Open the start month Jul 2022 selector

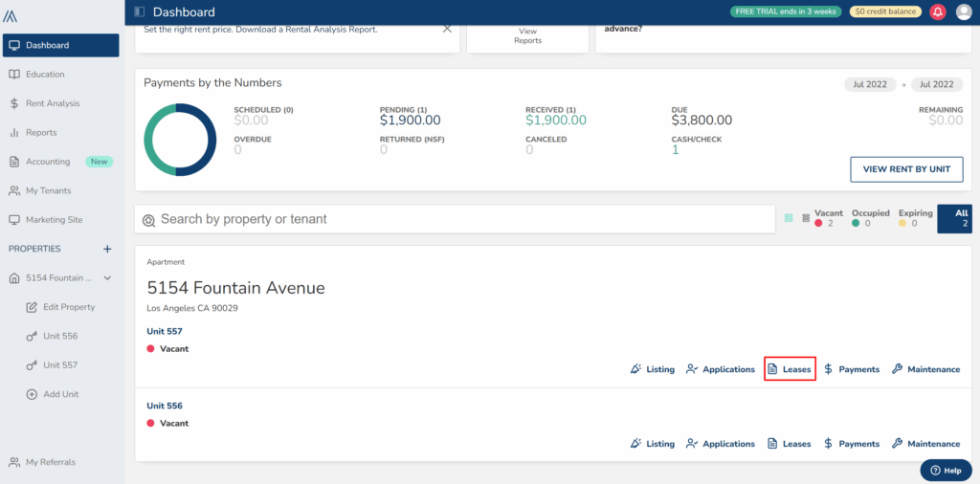coord(870,84)
